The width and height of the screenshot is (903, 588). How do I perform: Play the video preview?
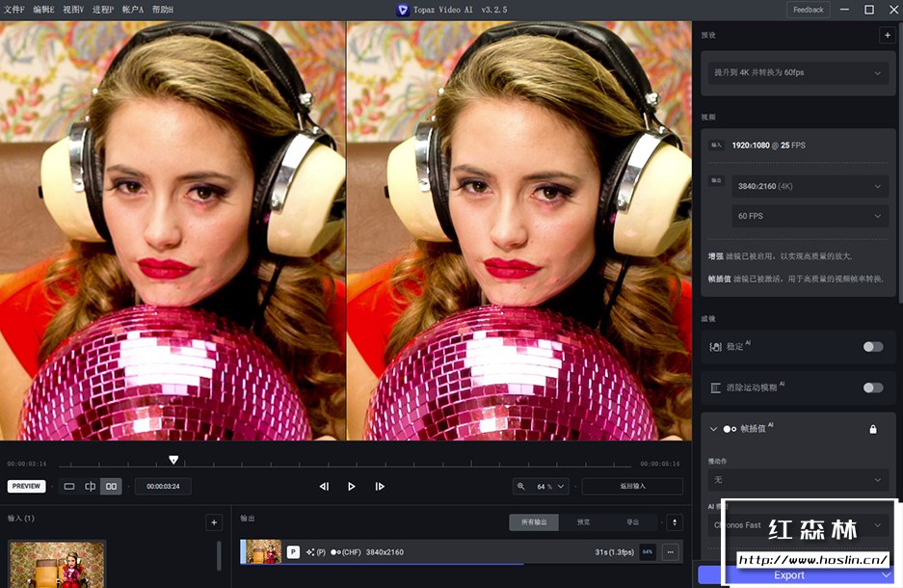[352, 487]
